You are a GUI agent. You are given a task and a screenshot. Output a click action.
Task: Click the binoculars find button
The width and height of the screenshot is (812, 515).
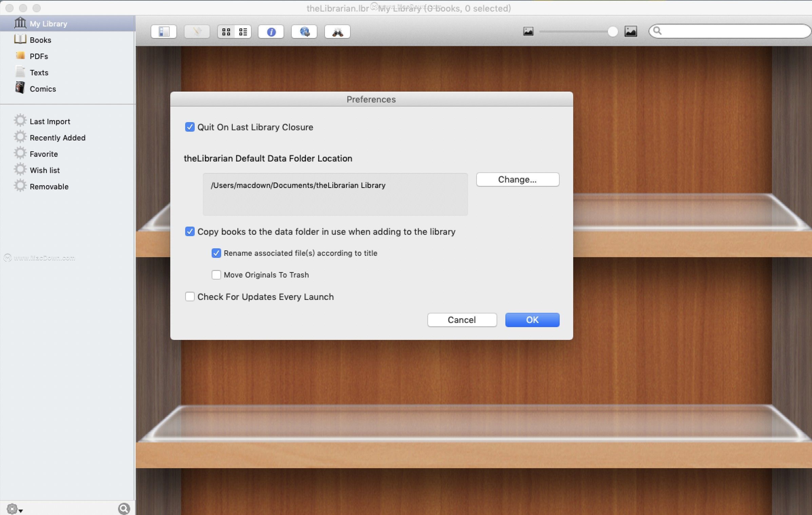click(x=337, y=32)
